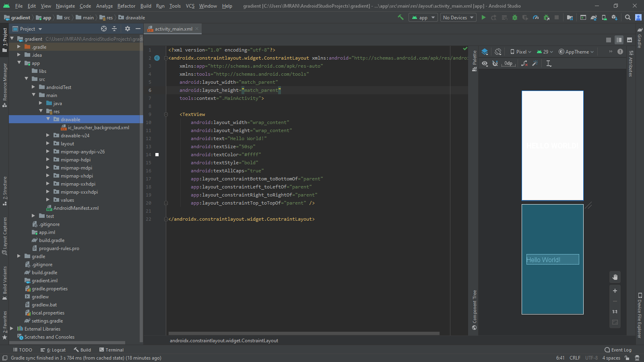
Task: Run the app with green play button
Action: (x=483, y=17)
